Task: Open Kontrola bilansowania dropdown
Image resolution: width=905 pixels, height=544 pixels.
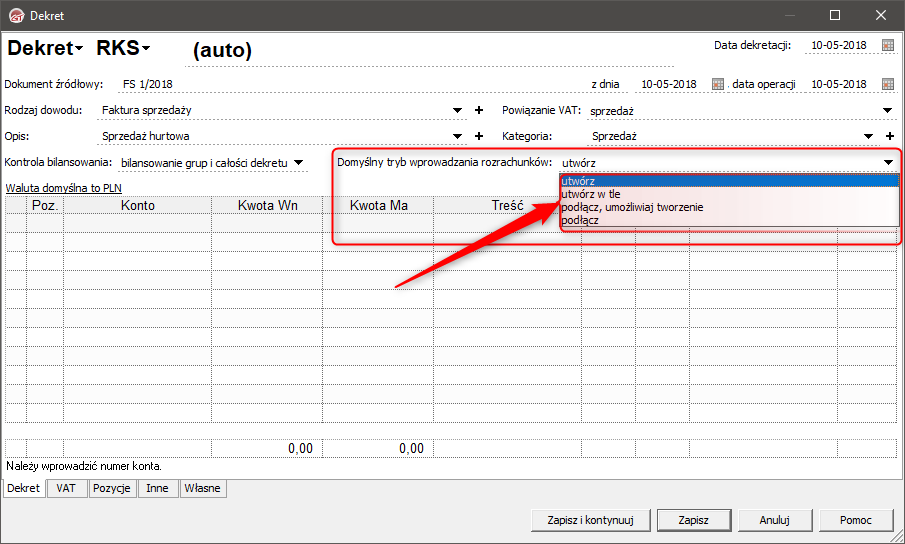Action: [x=298, y=163]
